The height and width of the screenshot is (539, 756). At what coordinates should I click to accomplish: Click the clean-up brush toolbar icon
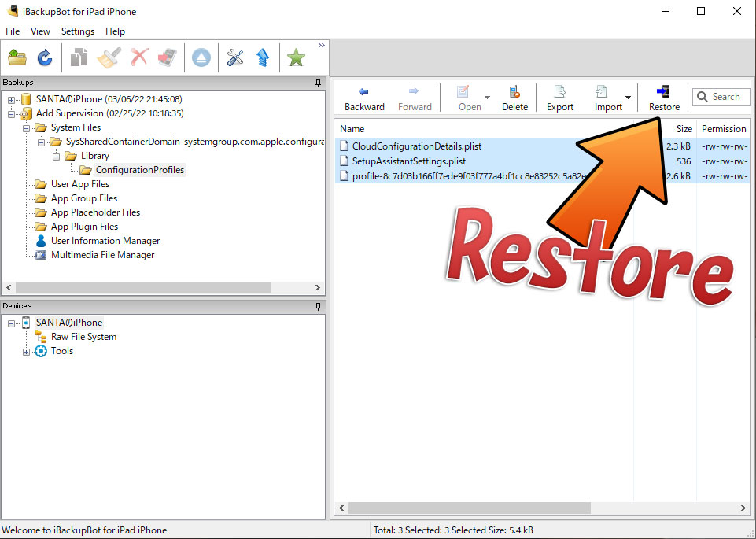point(109,58)
